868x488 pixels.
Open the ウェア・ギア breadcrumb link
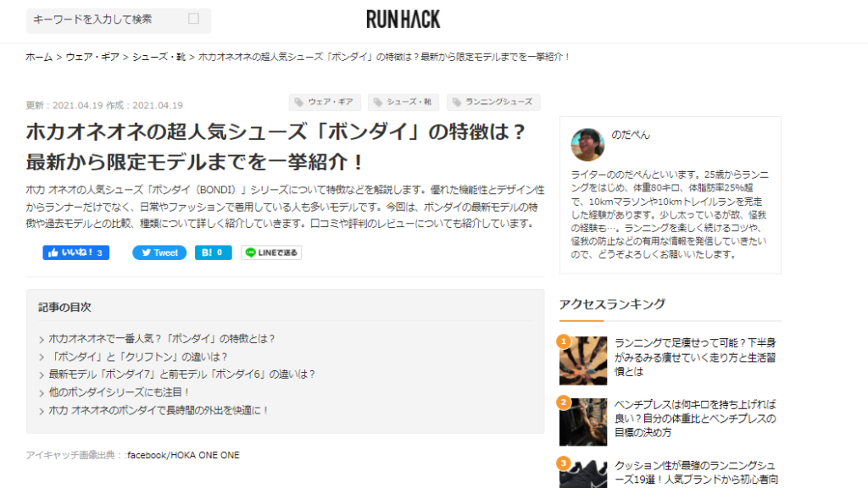tap(92, 57)
